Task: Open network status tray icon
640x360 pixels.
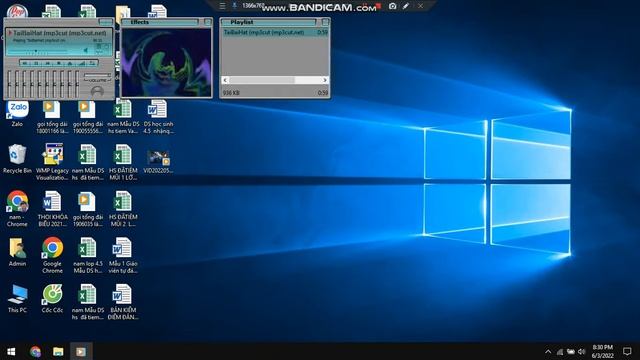Action: click(560, 351)
